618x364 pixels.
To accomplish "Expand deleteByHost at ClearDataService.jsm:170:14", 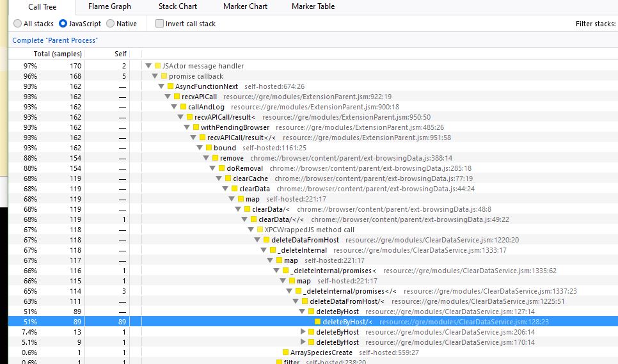I will [303, 342].
